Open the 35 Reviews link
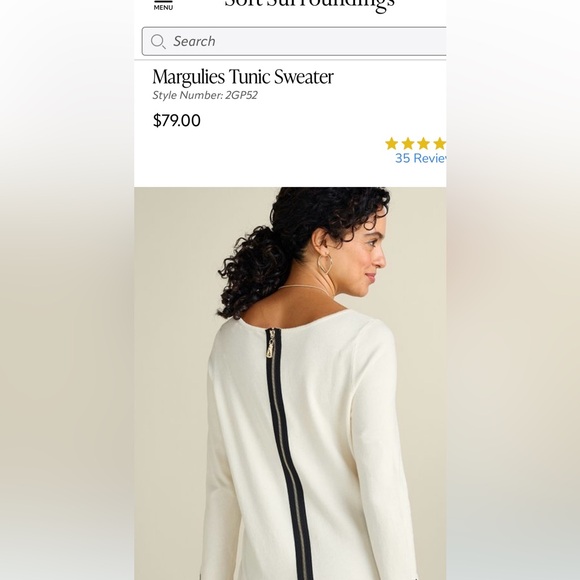This screenshot has height=580, width=580. coord(421,158)
